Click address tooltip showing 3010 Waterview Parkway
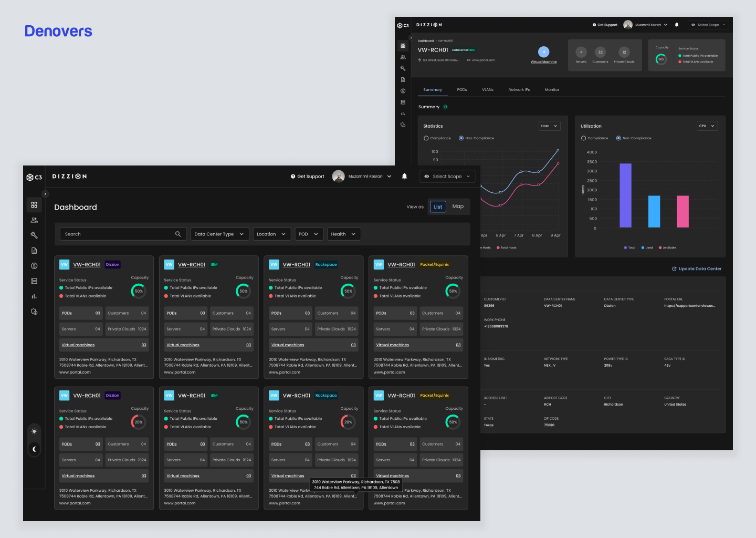This screenshot has width=756, height=538. pos(356,484)
